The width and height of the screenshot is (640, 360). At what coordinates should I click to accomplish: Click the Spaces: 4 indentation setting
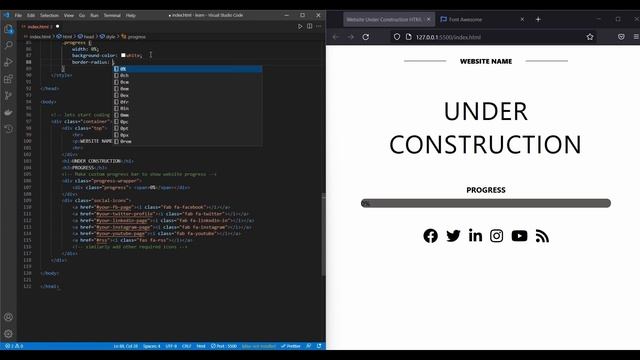151,346
